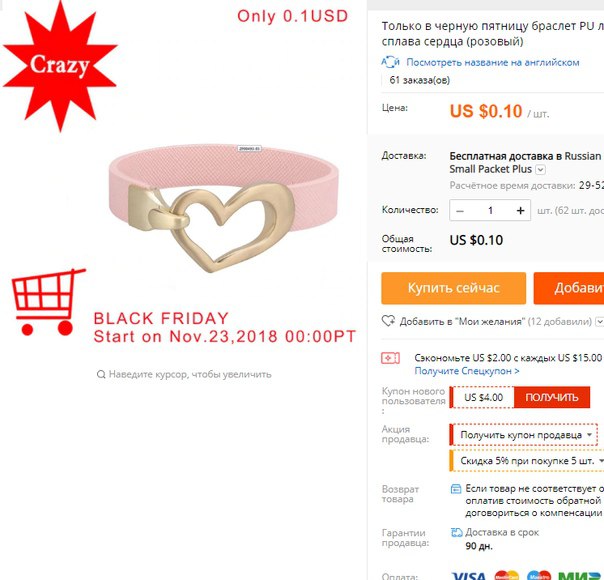Increase quantity with the plus button
This screenshot has width=604, height=580.
[520, 211]
